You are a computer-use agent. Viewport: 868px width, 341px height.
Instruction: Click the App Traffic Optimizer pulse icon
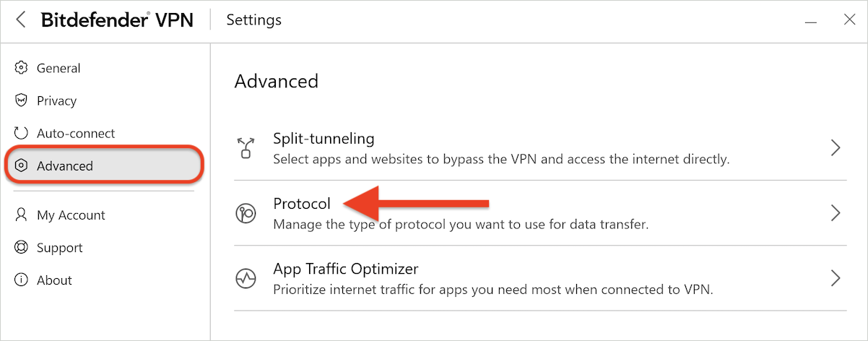pos(246,278)
